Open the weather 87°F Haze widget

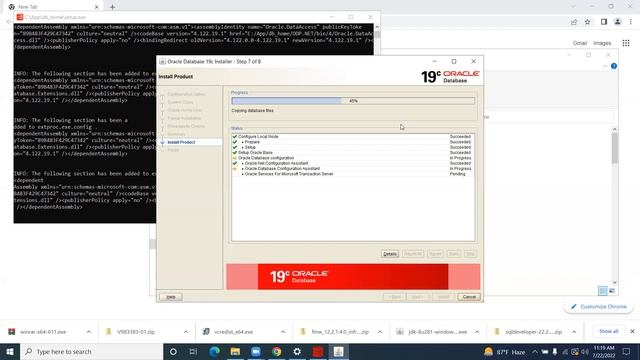[x=504, y=351]
